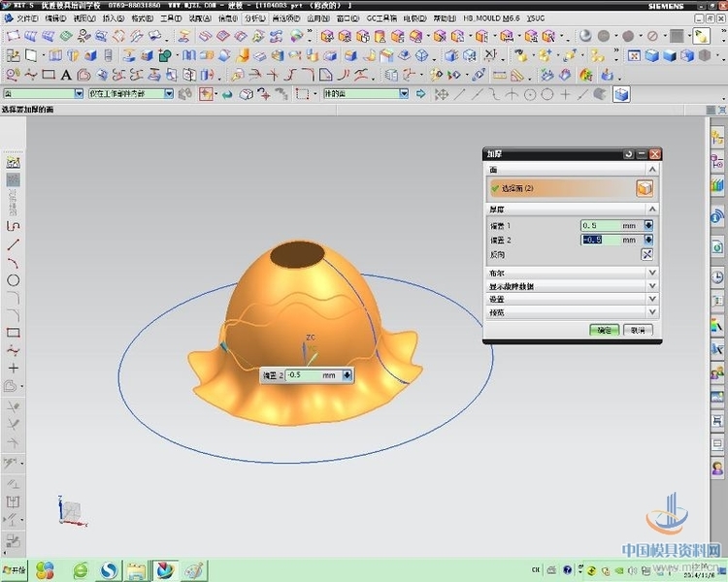Screen dimensions: 728x582
Task: Click the face selection cube icon
Action: click(645, 189)
